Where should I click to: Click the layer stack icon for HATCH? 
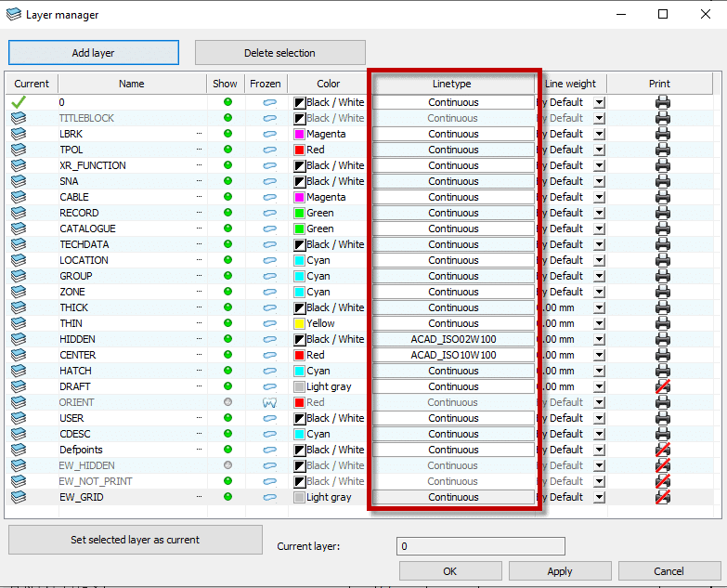click(19, 371)
